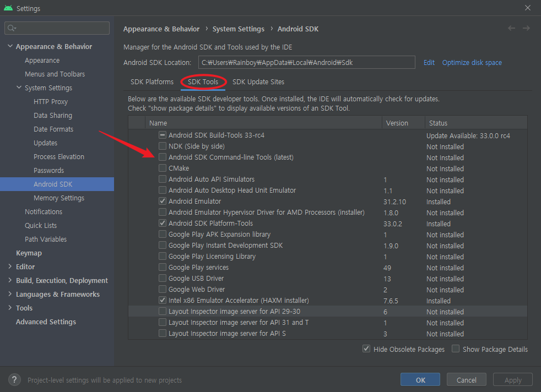
Task: Expand the Tools section
Action: tap(10, 308)
